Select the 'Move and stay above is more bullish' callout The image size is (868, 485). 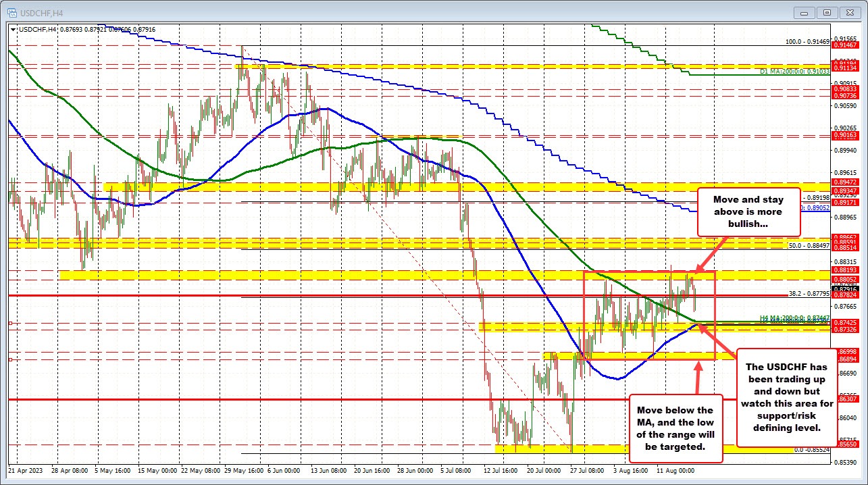pyautogui.click(x=748, y=212)
